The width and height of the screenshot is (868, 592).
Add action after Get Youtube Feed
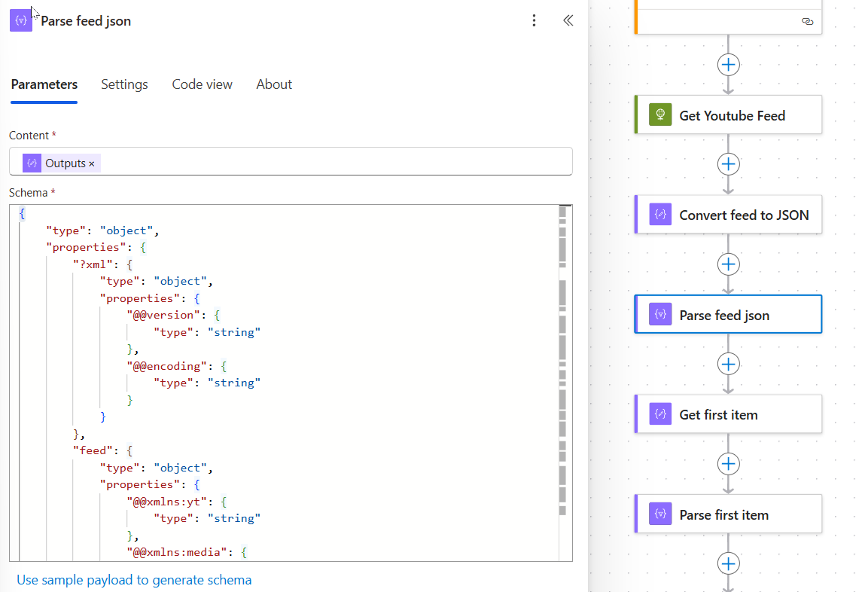728,164
